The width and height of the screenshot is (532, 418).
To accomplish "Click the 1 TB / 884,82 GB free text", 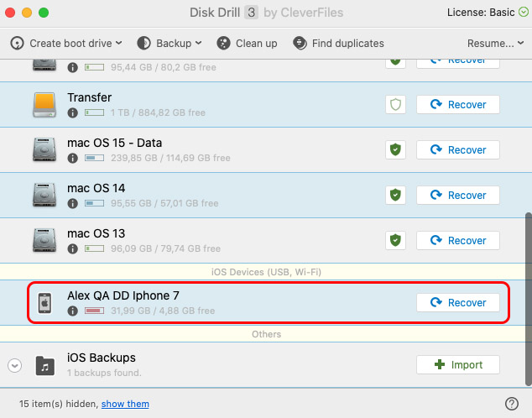I will click(158, 112).
